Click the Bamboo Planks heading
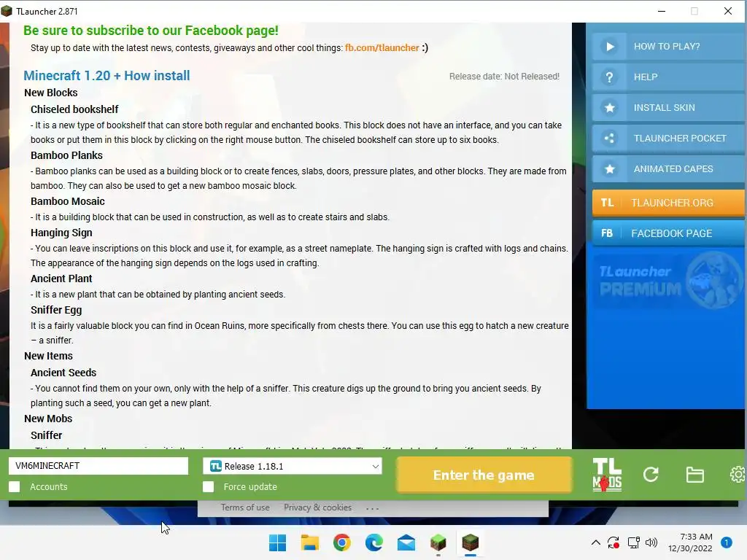The image size is (747, 560). point(66,155)
